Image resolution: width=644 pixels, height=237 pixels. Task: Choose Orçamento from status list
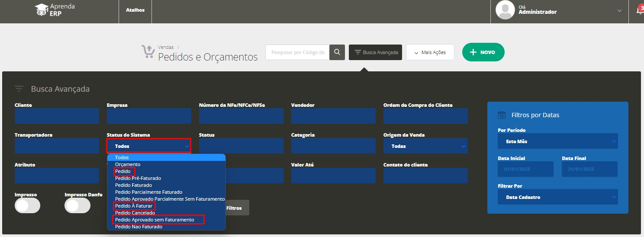click(128, 164)
